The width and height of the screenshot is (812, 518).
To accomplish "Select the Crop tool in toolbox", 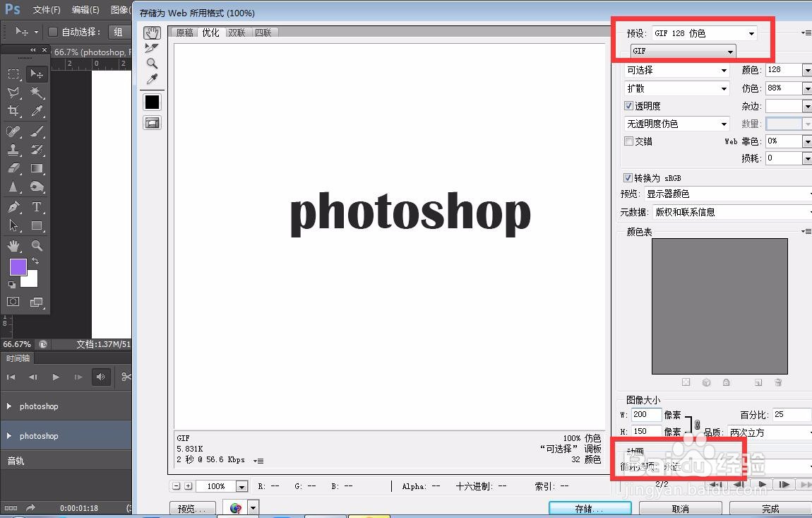I will (13, 111).
